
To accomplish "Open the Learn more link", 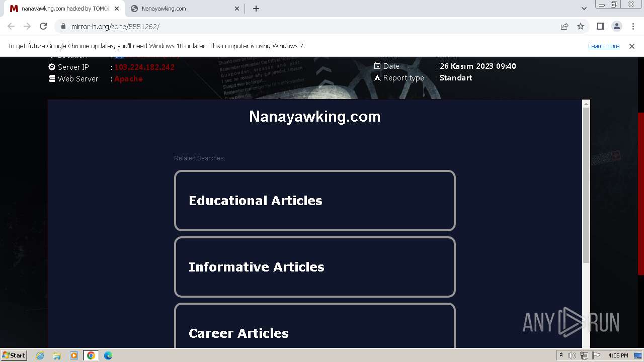I will click(604, 46).
